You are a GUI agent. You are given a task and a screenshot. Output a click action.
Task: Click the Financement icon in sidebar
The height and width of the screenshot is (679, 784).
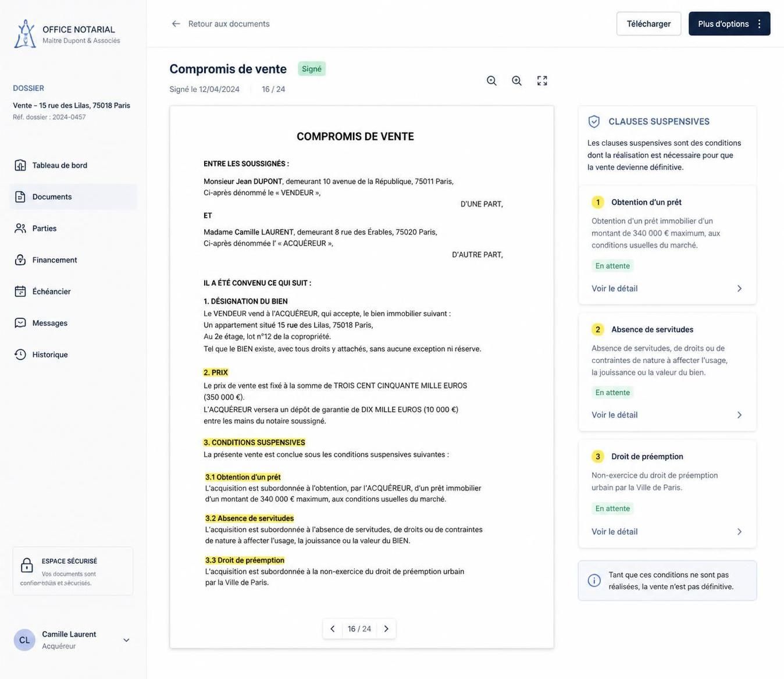point(20,259)
